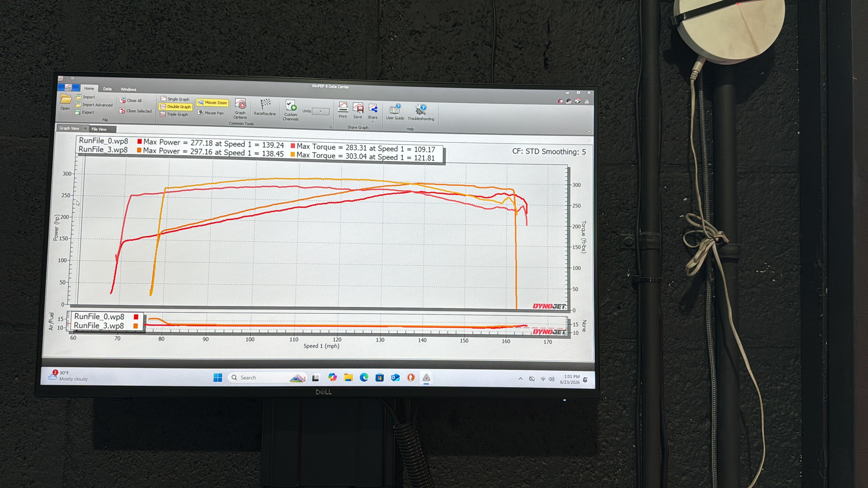This screenshot has height=488, width=868.
Task: Click the Share graph icon
Action: (x=373, y=111)
